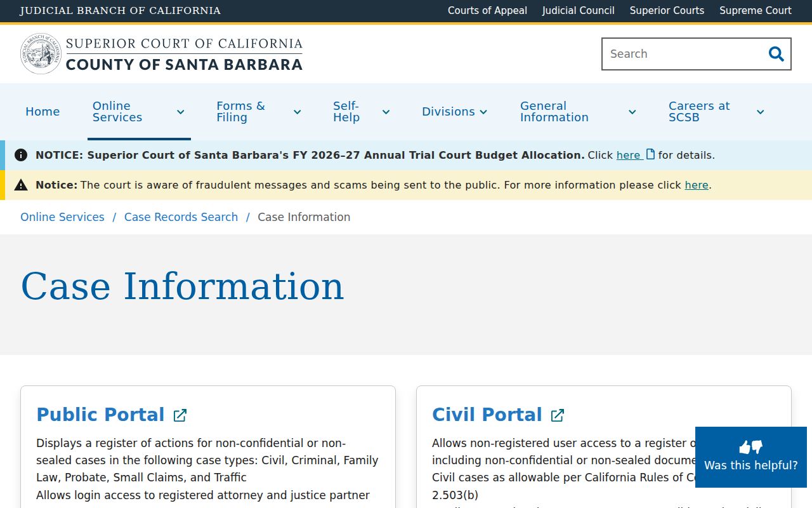Viewport: 812px width, 508px height.
Task: Click the info circle icon in the notice bar
Action: (21, 155)
